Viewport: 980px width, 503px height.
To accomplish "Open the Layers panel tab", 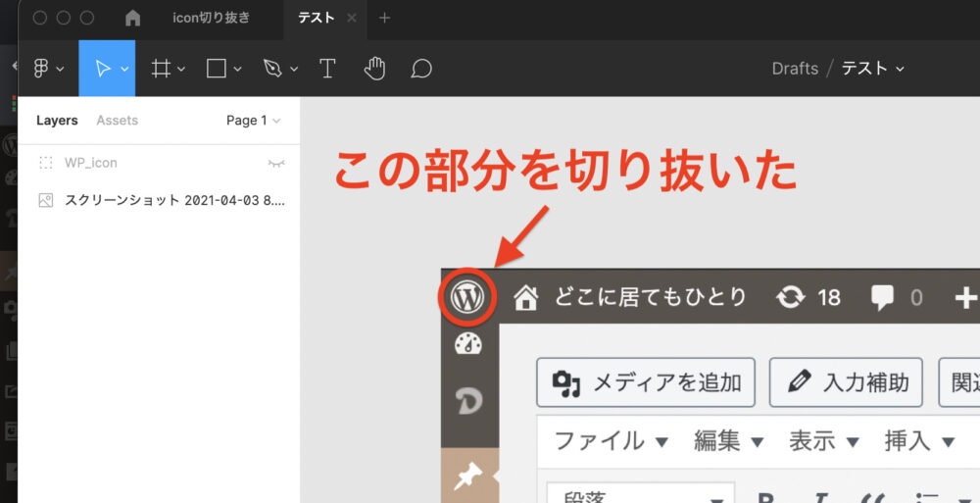I will click(57, 121).
